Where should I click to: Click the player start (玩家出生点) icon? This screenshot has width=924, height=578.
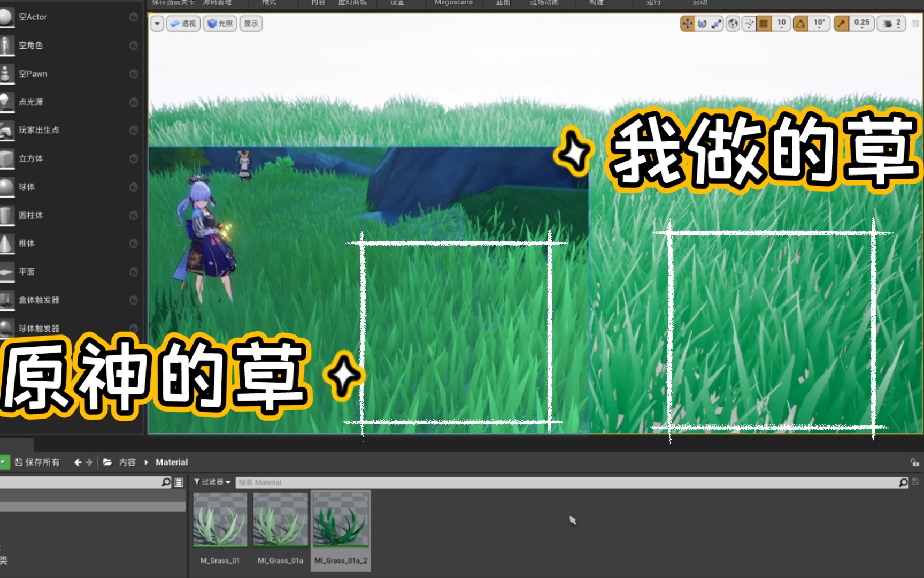(x=7, y=130)
